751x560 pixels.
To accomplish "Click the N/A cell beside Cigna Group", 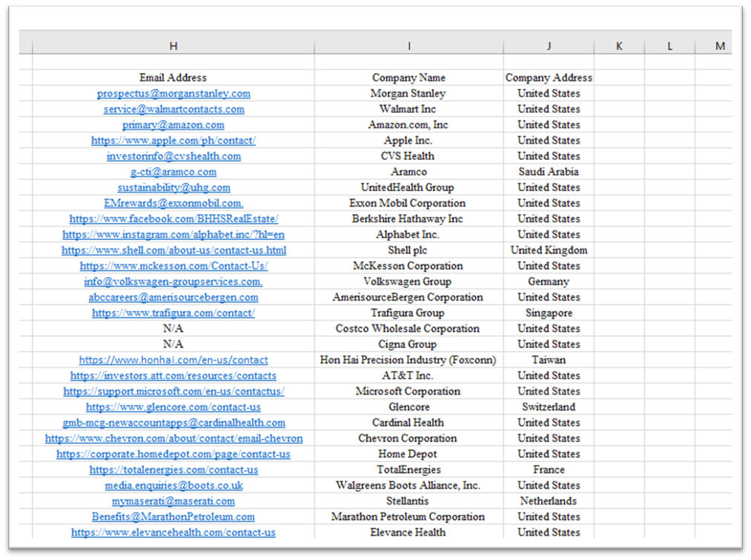I will coord(173,344).
